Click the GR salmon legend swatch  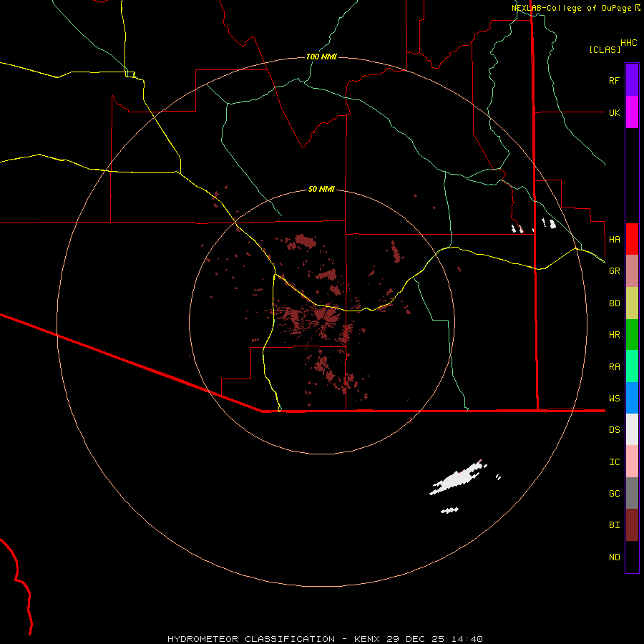pos(632,271)
